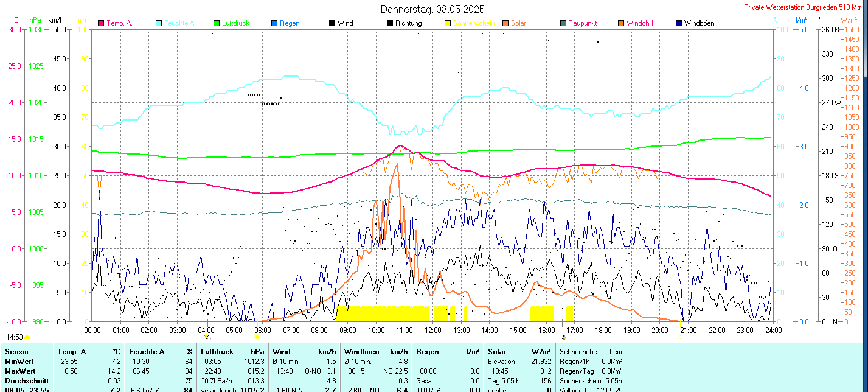Click the green Luftdruck legend swatch
The height and width of the screenshot is (392, 868).
pos(216,23)
